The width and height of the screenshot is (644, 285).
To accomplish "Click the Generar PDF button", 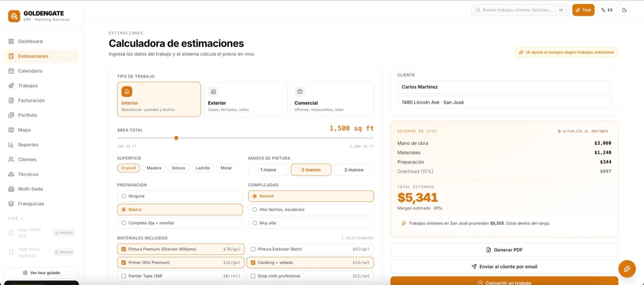I will [x=504, y=250].
